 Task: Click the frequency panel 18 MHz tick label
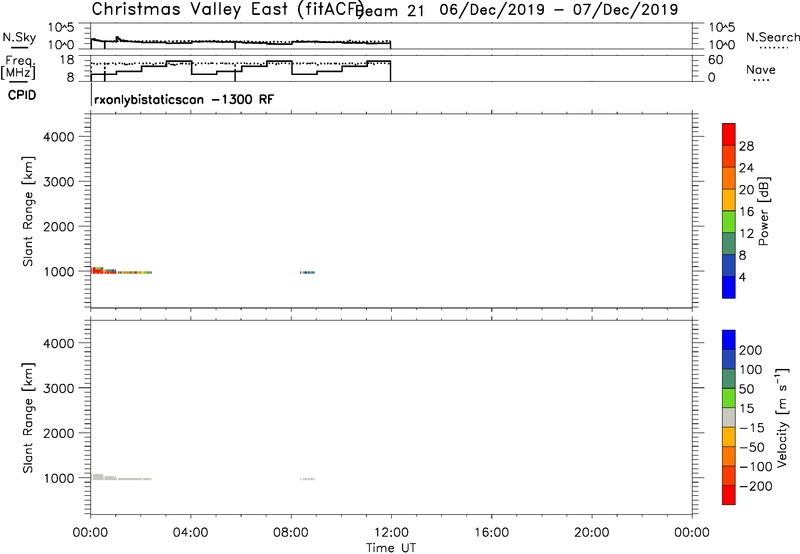67,60
